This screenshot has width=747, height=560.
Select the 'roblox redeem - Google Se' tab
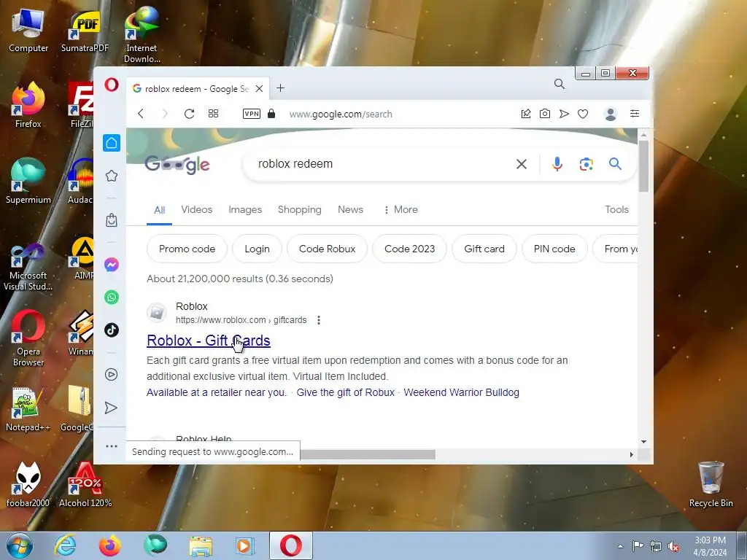pyautogui.click(x=198, y=88)
